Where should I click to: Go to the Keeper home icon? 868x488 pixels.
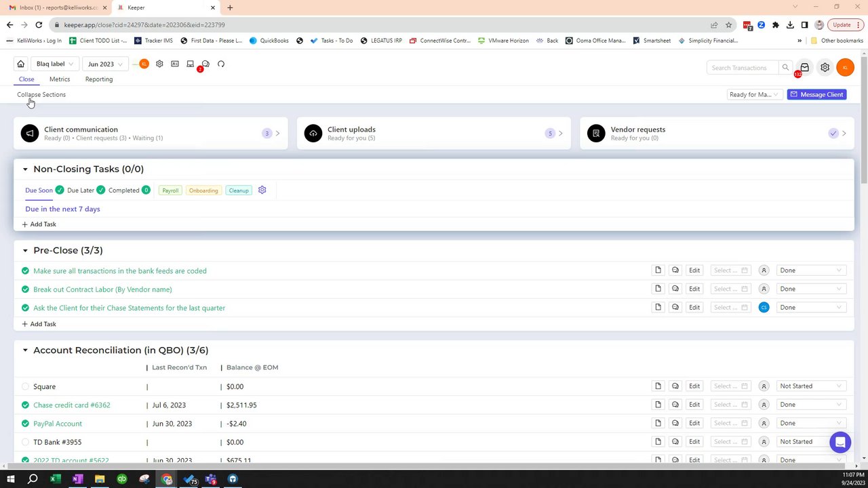pos(20,64)
